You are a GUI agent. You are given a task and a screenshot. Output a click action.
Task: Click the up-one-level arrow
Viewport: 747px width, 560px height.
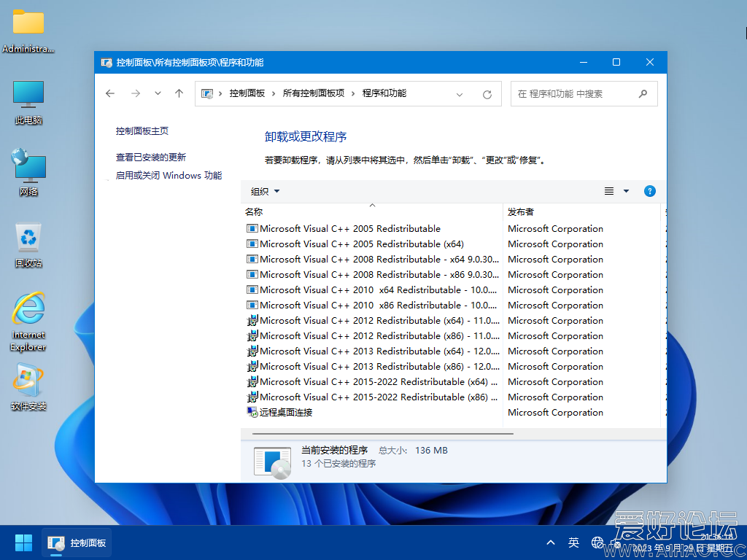point(179,93)
